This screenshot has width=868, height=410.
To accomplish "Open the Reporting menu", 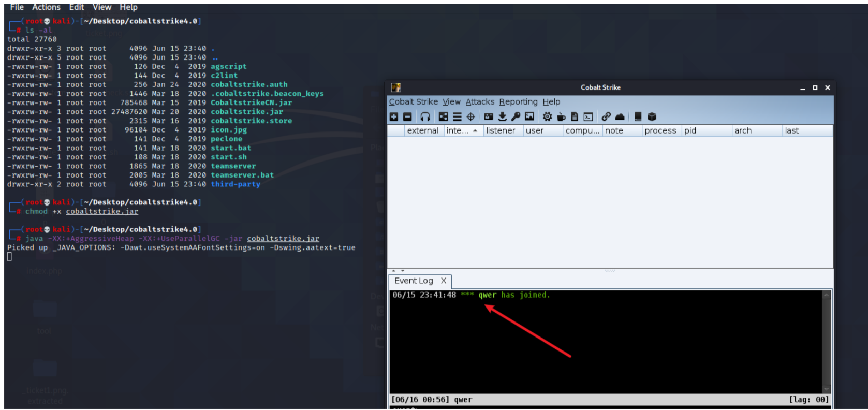I will coord(518,102).
